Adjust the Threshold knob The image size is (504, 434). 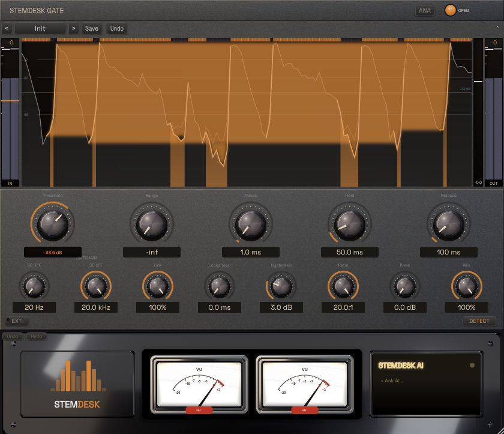tap(53, 224)
